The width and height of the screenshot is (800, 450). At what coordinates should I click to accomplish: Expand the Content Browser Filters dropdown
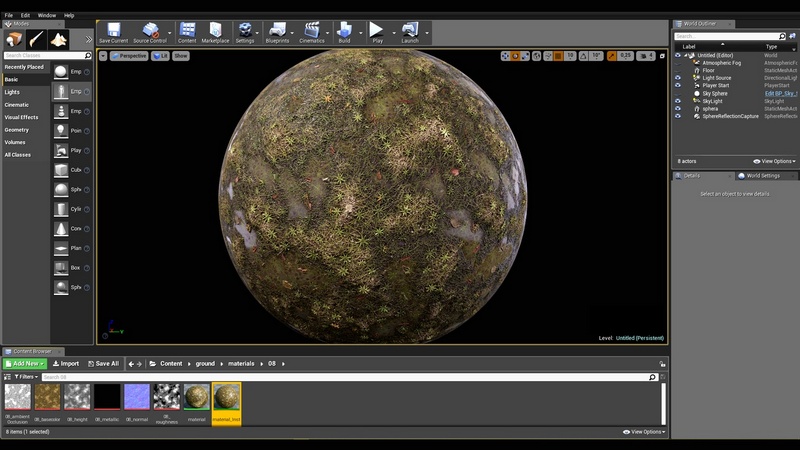(x=26, y=377)
